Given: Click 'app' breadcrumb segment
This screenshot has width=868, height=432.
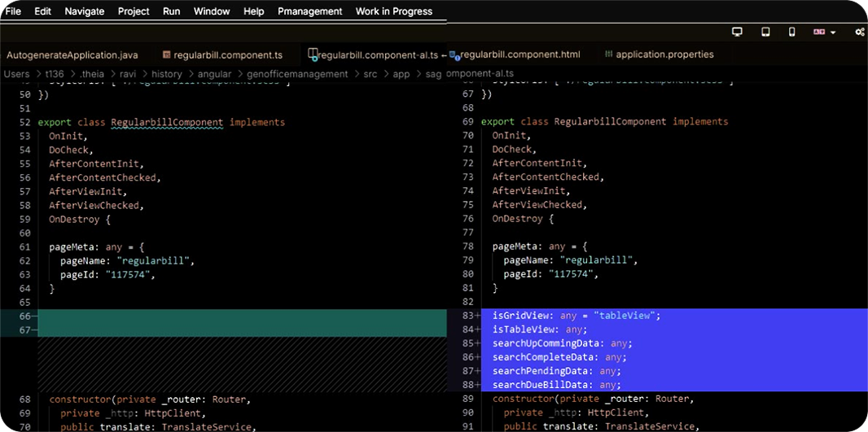Looking at the screenshot, I should tap(401, 73).
